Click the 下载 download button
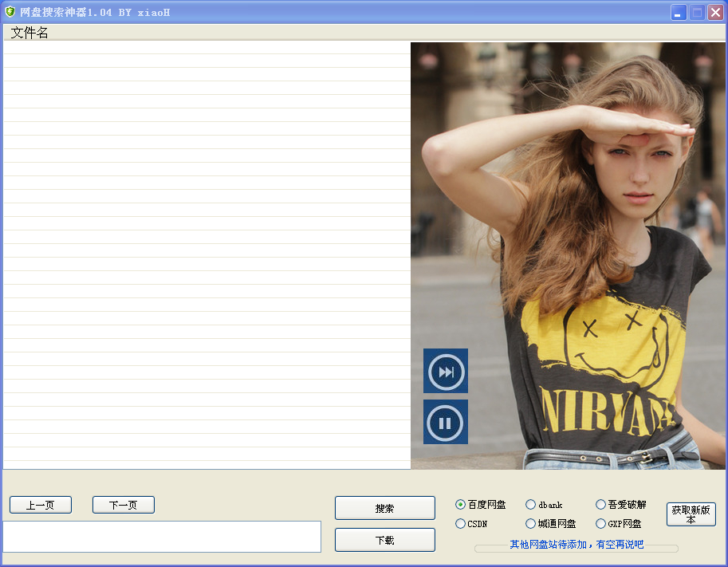Viewport: 728px width, 567px height. click(384, 540)
